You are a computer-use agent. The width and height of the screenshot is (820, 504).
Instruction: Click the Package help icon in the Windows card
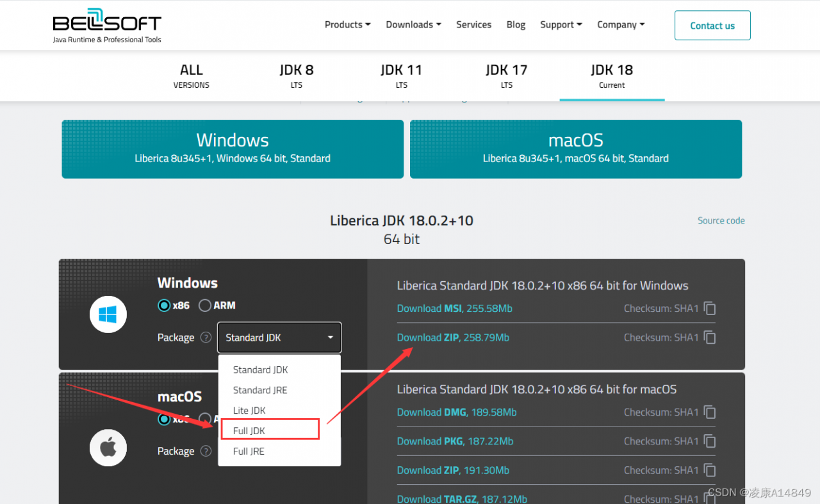click(x=206, y=337)
